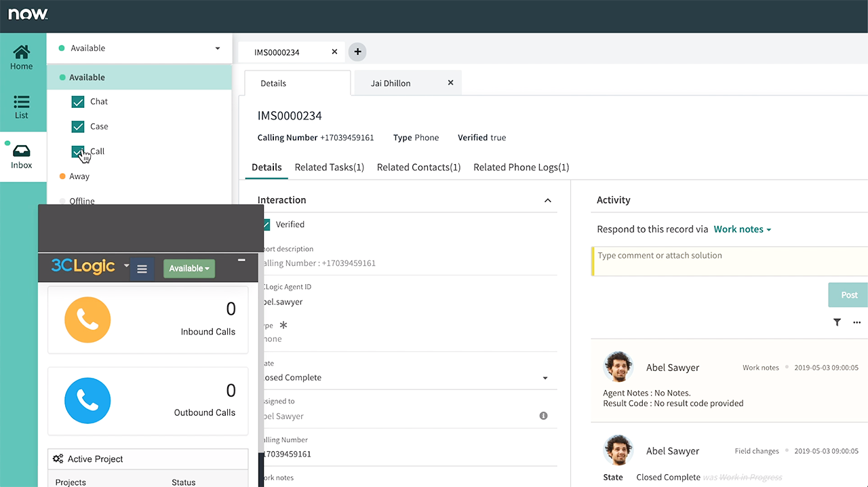The height and width of the screenshot is (487, 868).
Task: Collapse the Interaction section
Action: click(x=548, y=201)
